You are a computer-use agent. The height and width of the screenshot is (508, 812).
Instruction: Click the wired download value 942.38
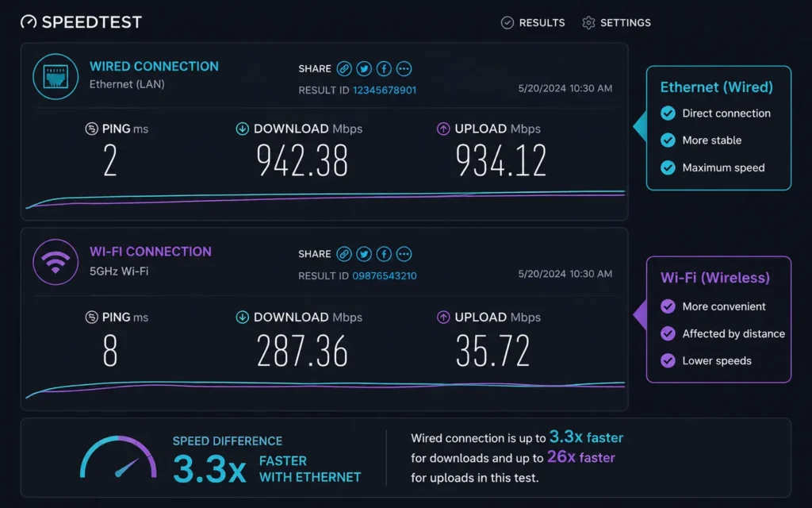click(x=302, y=160)
